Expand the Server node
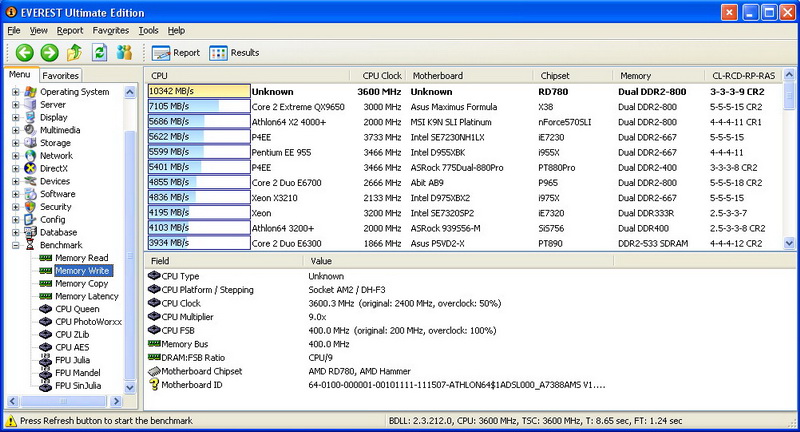Viewport: 800px width, 432px height. (x=15, y=105)
